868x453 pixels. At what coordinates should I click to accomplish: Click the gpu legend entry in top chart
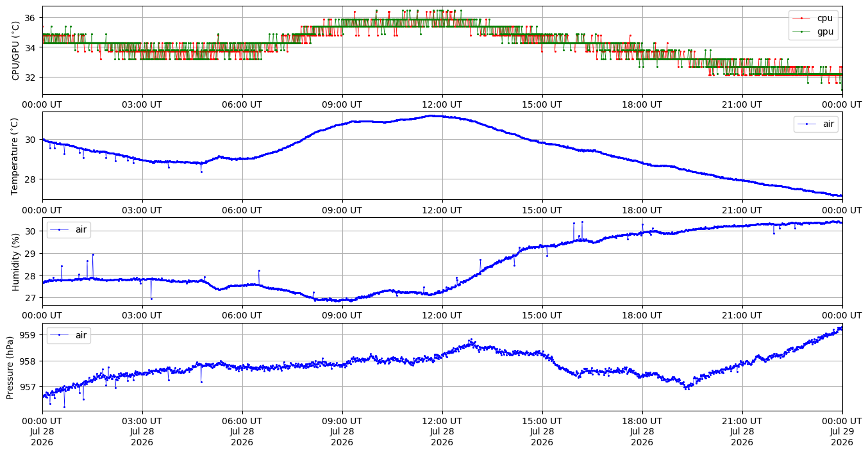pyautogui.click(x=823, y=30)
